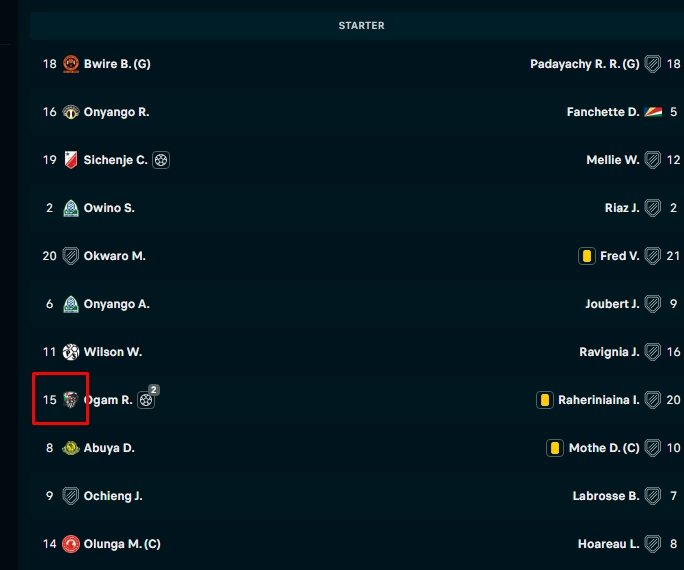Click the club badge beside Onyango R.
684x570 pixels.
pos(71,112)
